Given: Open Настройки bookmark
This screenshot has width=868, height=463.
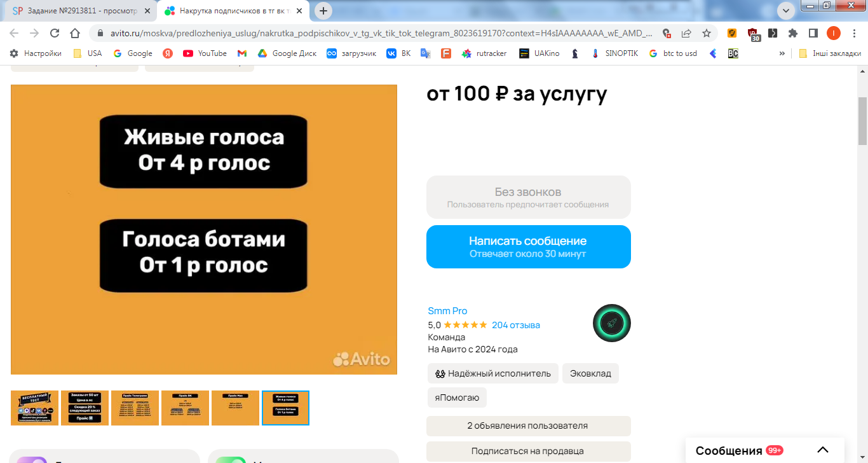Looking at the screenshot, I should point(36,53).
